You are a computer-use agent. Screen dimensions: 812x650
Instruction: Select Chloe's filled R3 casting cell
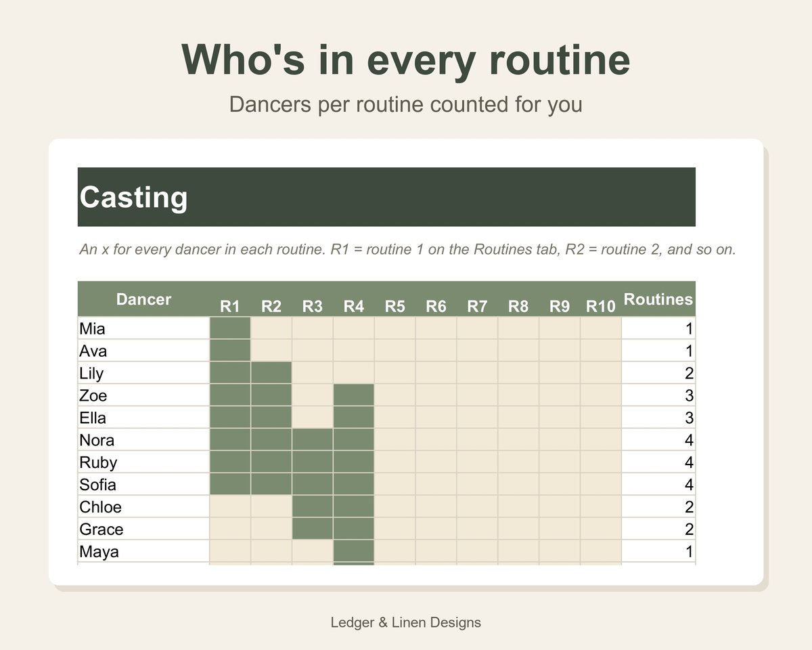point(313,507)
